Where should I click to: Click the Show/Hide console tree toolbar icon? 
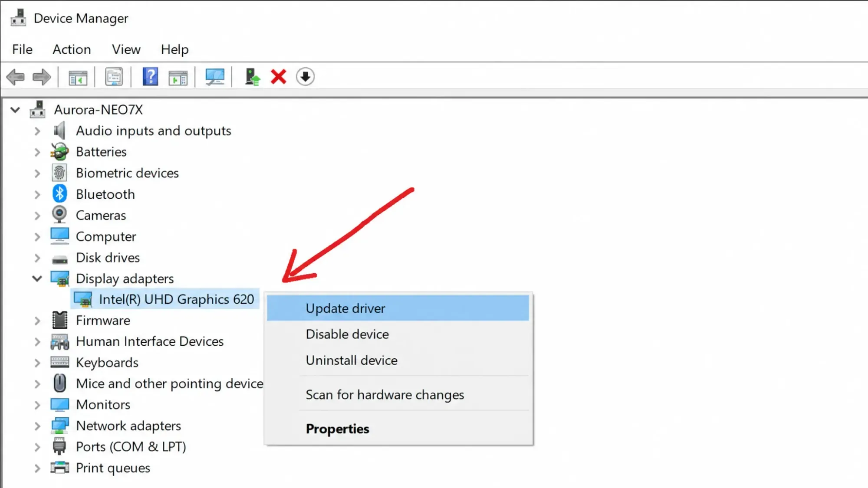(78, 77)
